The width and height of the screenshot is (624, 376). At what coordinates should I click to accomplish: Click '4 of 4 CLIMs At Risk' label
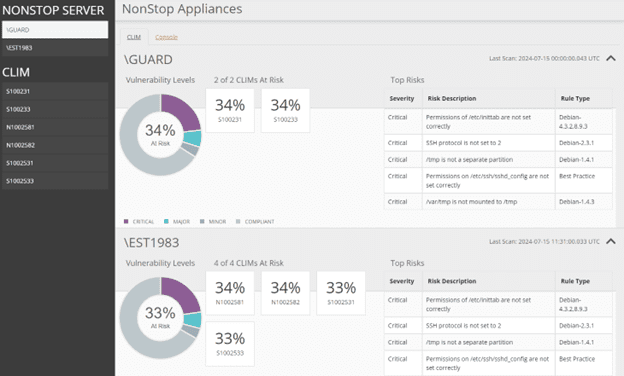(x=249, y=263)
